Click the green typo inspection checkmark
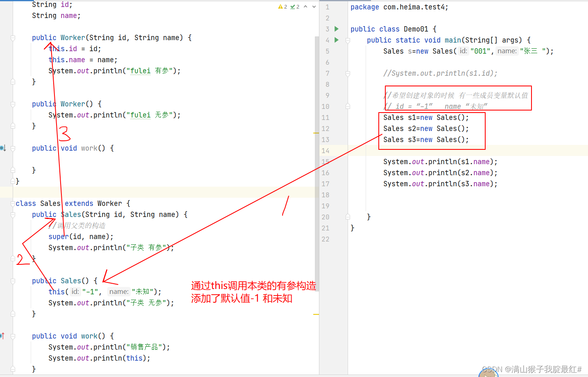The height and width of the screenshot is (377, 588). [293, 7]
